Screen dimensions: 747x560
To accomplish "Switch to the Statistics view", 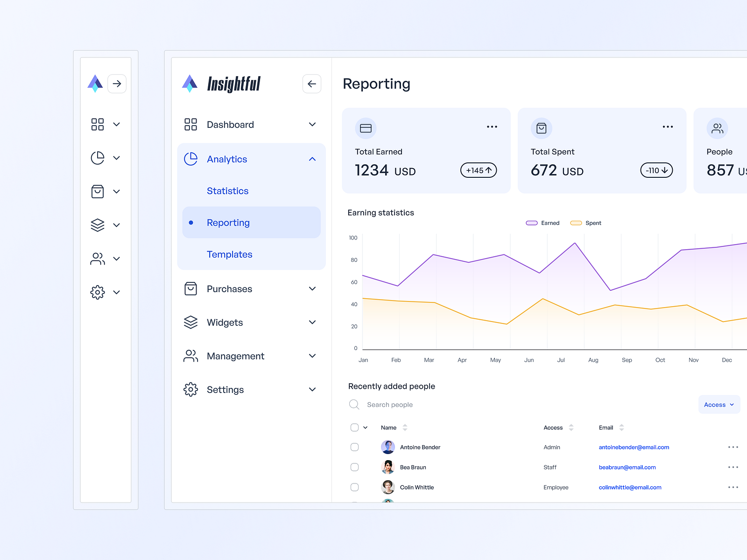I will [x=227, y=191].
